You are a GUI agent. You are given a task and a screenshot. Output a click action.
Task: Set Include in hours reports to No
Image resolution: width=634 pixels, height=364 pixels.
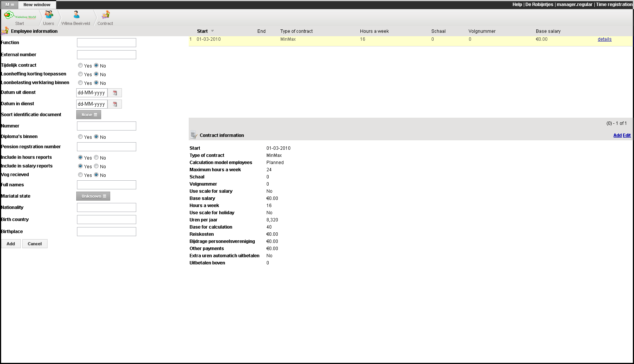(x=97, y=158)
